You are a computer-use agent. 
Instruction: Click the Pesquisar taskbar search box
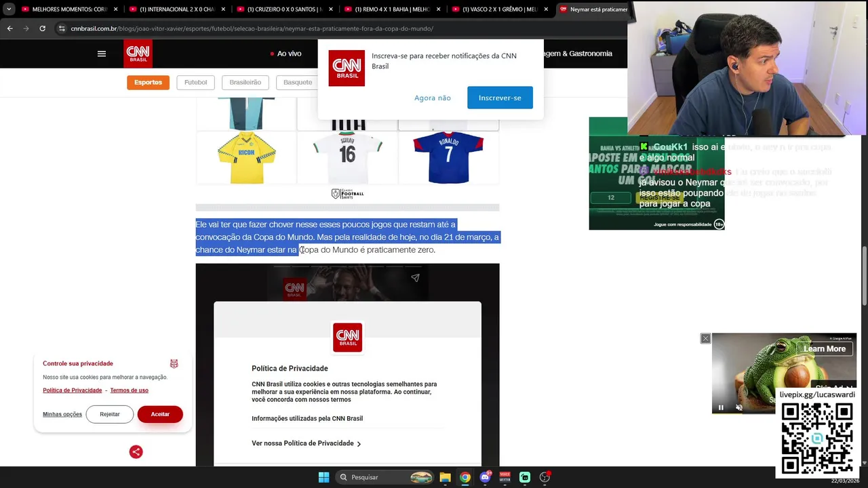click(x=384, y=477)
